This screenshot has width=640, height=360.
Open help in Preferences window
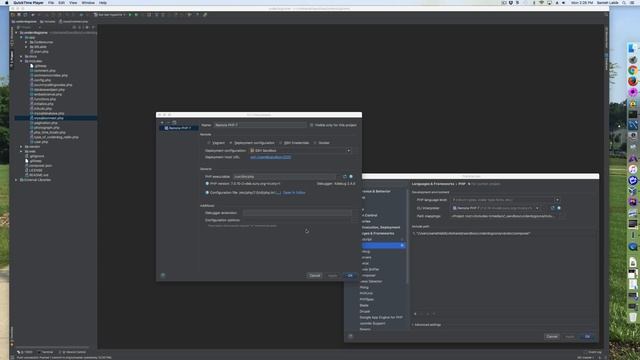pos(351,336)
